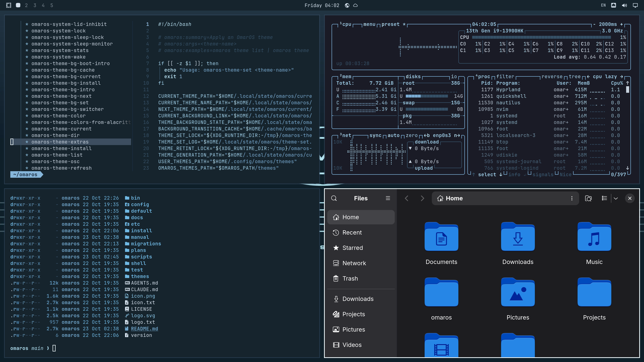Select the Music folder icon
Screen dimensions: 644x362
coord(594,237)
